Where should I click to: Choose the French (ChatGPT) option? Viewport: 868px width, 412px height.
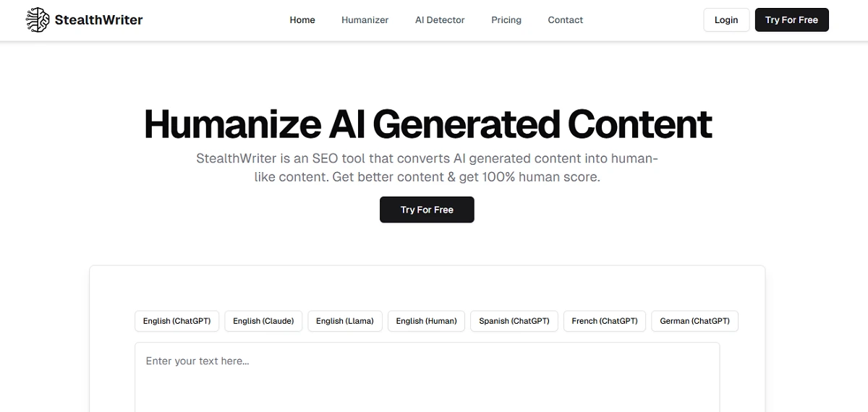(605, 321)
